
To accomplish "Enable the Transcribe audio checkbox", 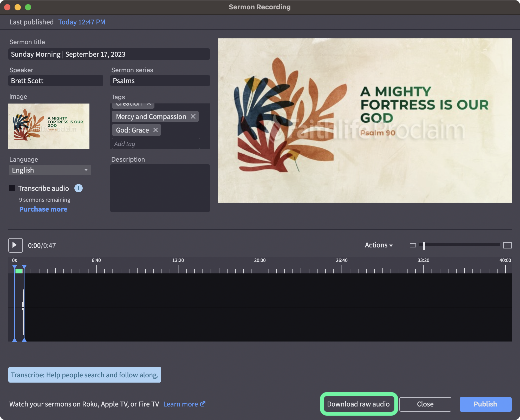I will pos(12,188).
